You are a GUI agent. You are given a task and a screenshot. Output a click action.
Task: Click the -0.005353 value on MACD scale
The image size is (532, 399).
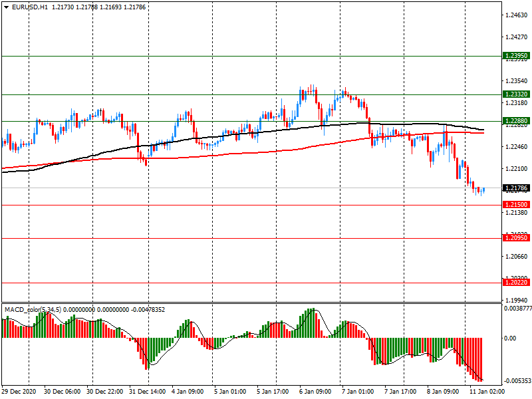click(x=516, y=381)
